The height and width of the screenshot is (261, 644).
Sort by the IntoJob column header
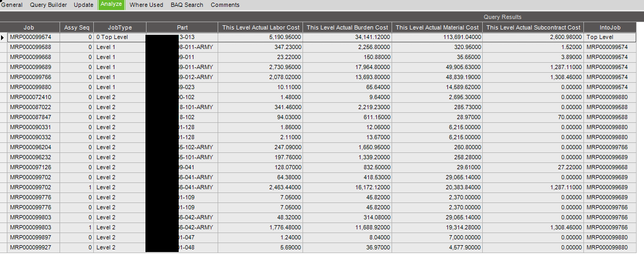pyautogui.click(x=610, y=27)
